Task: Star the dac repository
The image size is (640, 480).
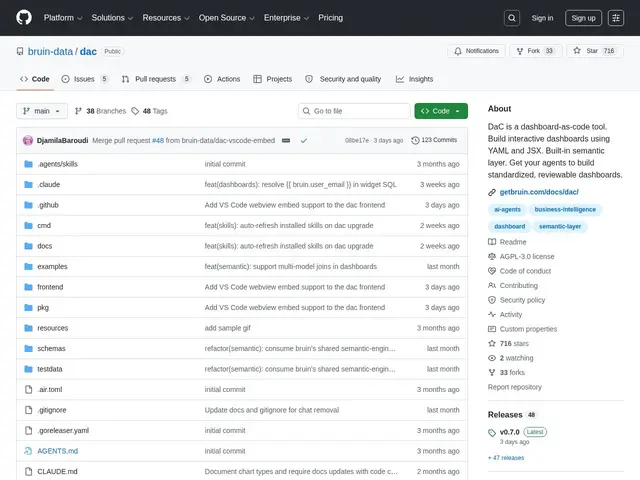Action: 594,51
